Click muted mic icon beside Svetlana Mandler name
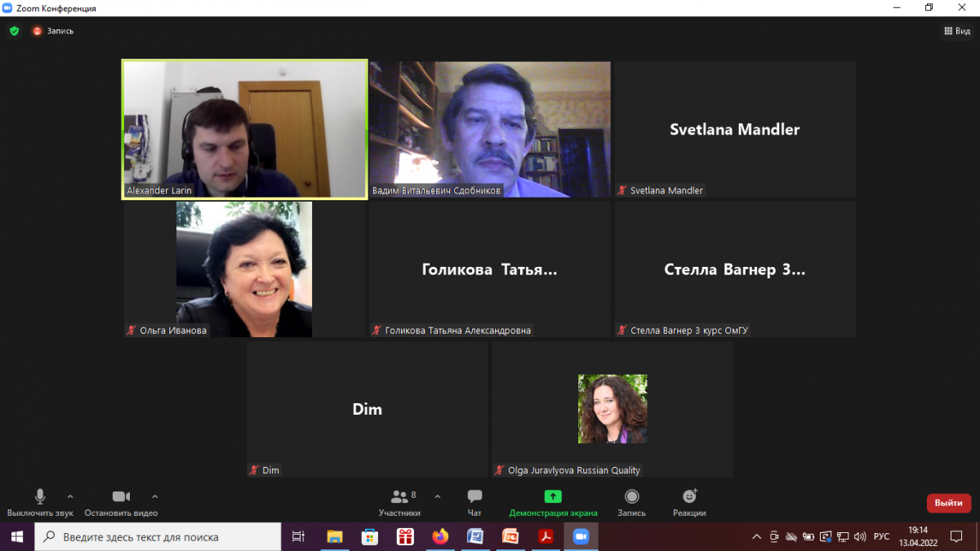The width and height of the screenshot is (980, 551). pyautogui.click(x=622, y=190)
